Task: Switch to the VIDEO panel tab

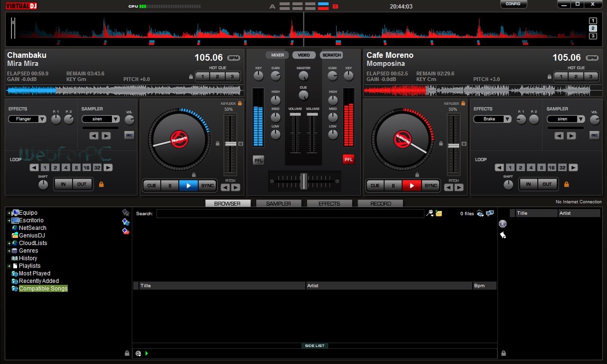Action: (304, 55)
